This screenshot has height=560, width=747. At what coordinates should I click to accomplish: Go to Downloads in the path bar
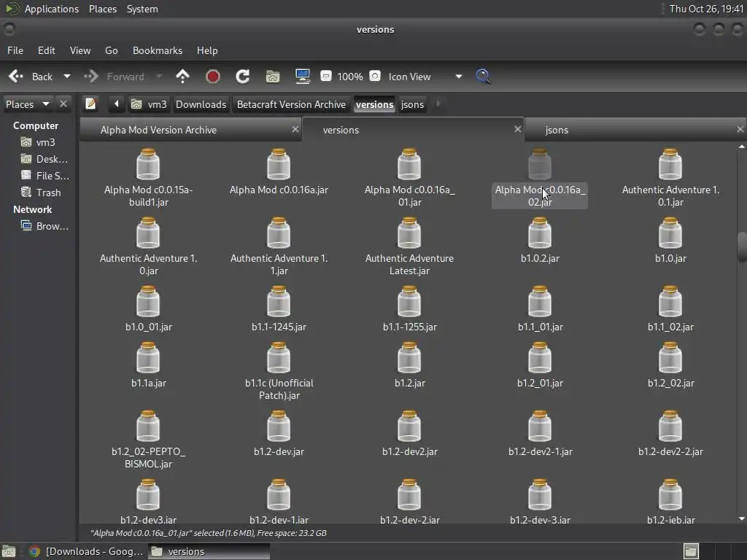tap(201, 104)
